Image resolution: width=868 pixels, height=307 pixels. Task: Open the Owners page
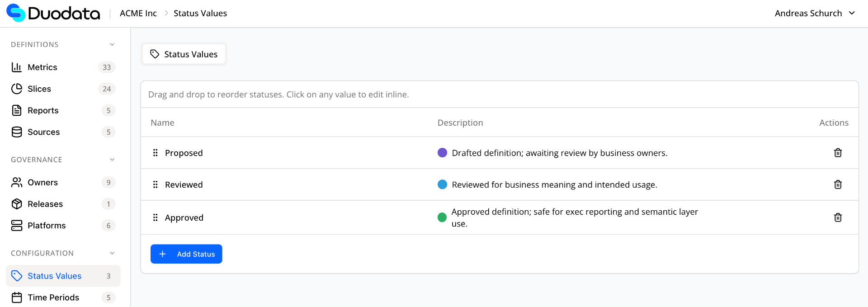63,182
